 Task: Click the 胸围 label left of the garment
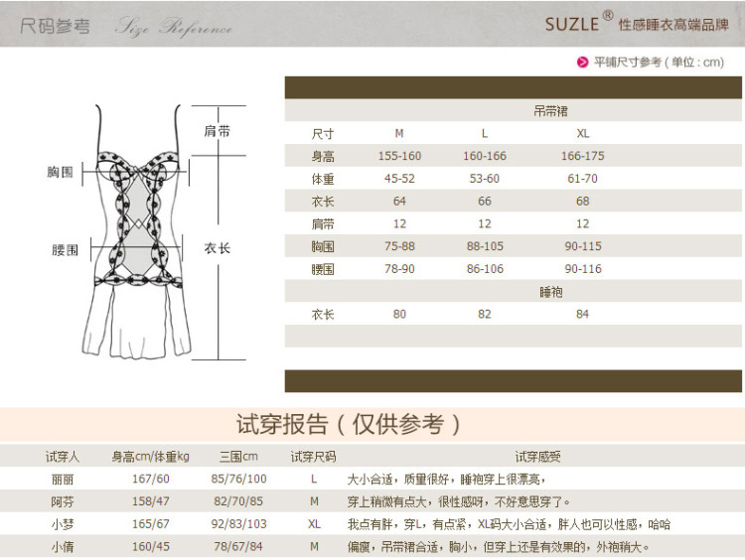coord(61,172)
